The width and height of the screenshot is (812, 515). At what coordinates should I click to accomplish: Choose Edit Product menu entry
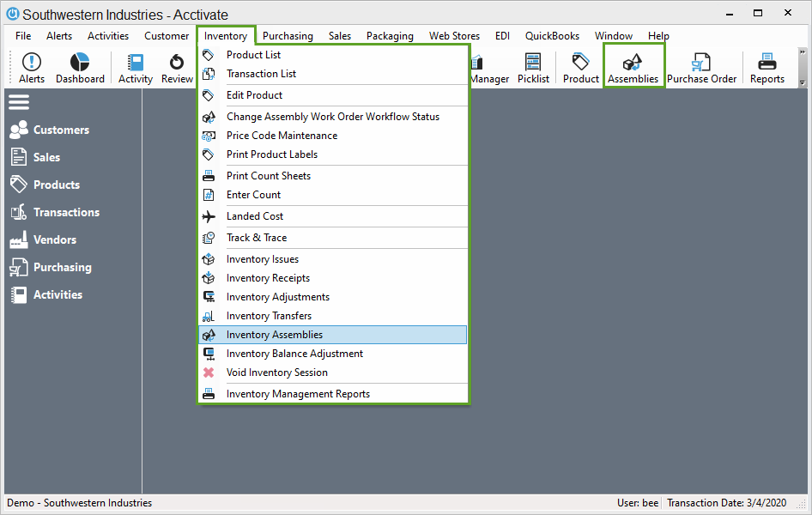tap(333, 95)
